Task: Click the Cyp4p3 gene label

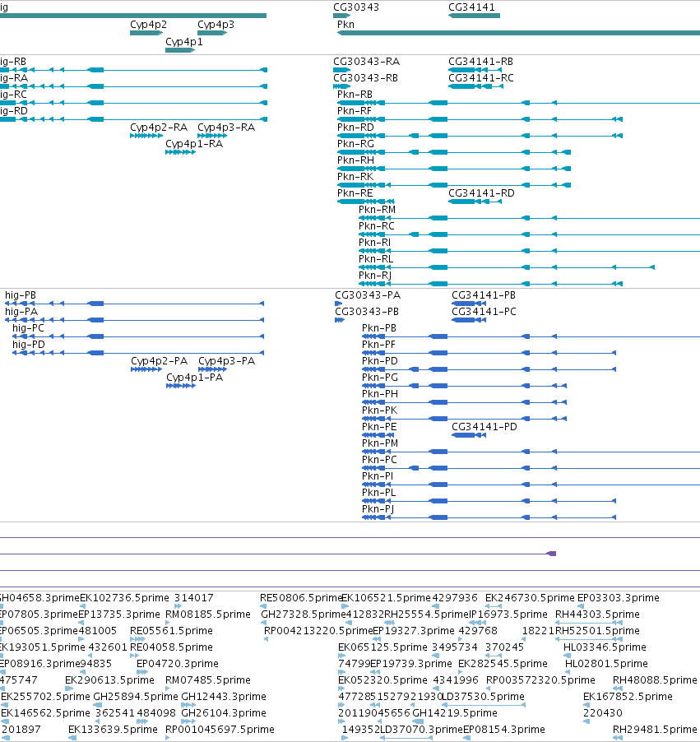Action: pyautogui.click(x=216, y=25)
